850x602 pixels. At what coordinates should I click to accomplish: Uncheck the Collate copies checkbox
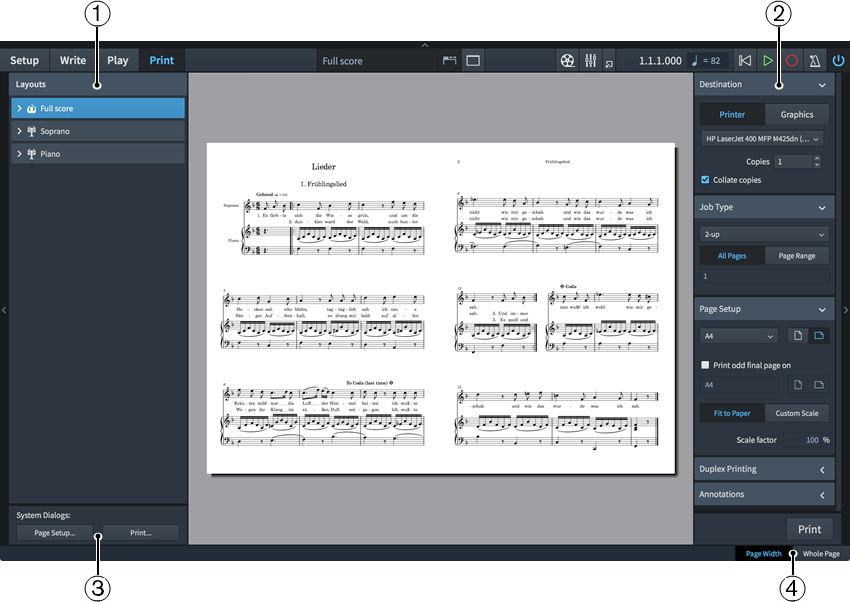tap(705, 180)
